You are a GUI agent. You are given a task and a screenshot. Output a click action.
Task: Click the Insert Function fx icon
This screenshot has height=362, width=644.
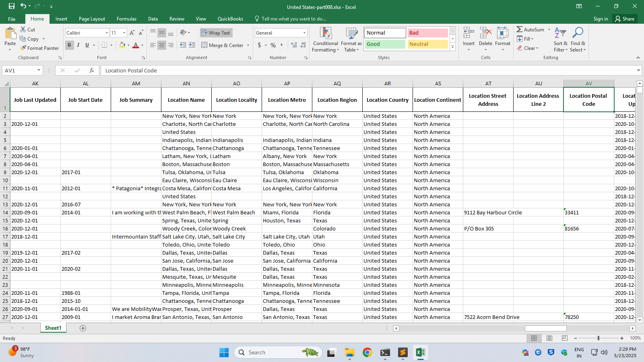coord(92,70)
